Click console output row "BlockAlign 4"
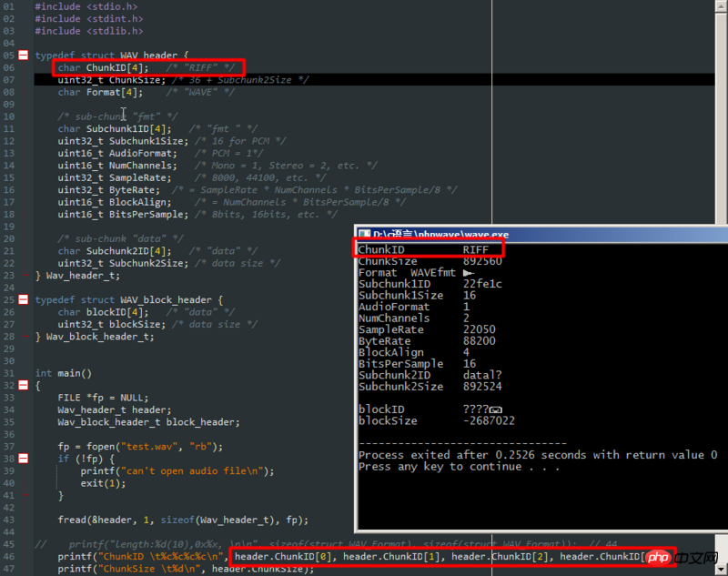 pos(414,352)
